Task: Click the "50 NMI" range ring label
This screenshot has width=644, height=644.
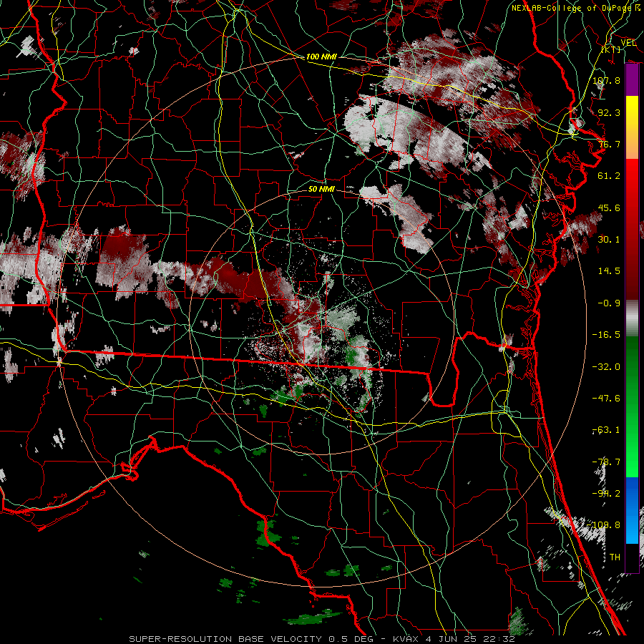Action: (x=321, y=189)
